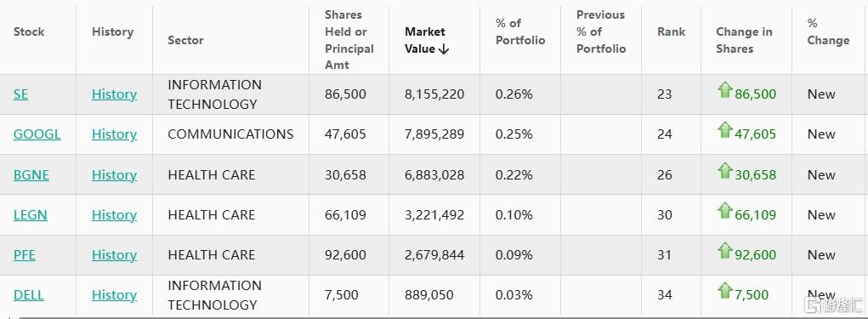Click green up arrow in PFE row
Image resolution: width=868 pixels, height=319 pixels.
725,250
